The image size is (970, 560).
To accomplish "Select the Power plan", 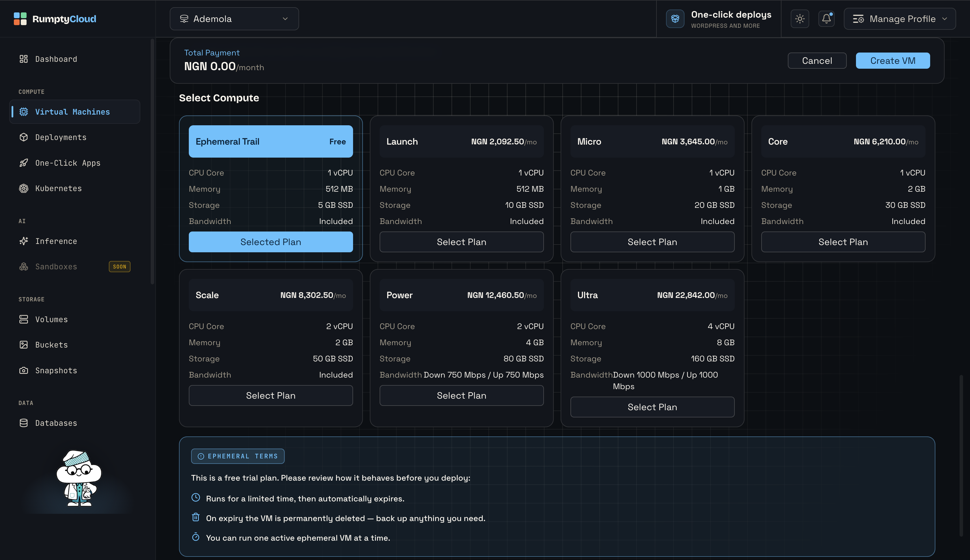I will pyautogui.click(x=462, y=395).
